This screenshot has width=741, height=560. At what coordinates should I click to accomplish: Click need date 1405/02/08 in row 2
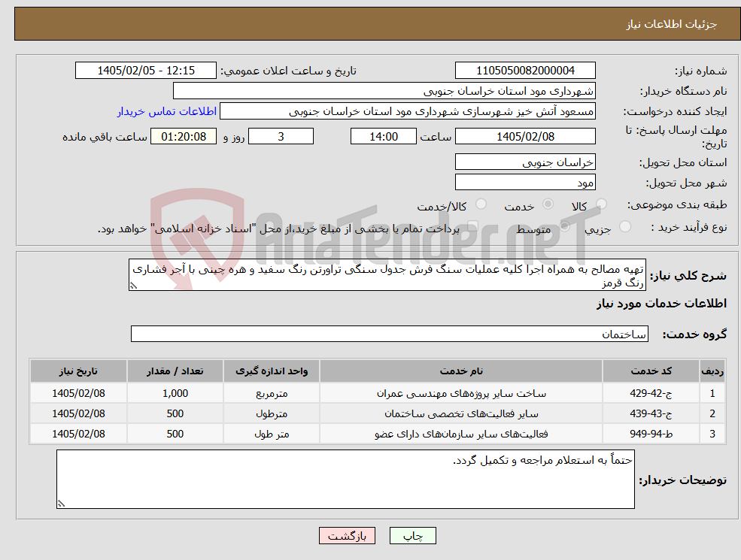(x=78, y=413)
